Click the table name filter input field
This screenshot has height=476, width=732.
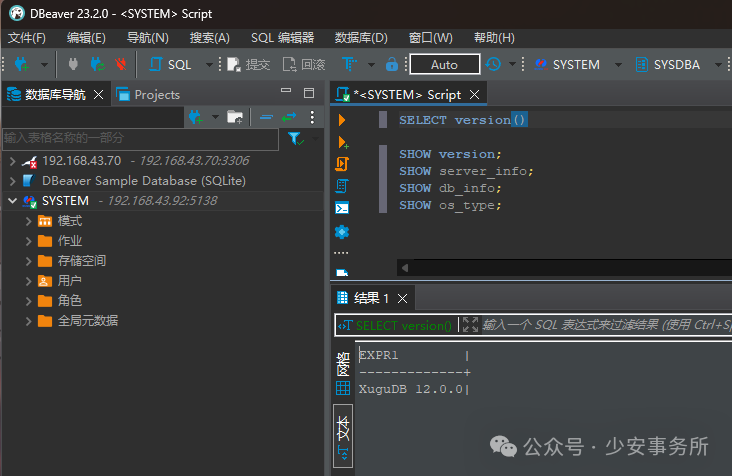click(x=141, y=138)
